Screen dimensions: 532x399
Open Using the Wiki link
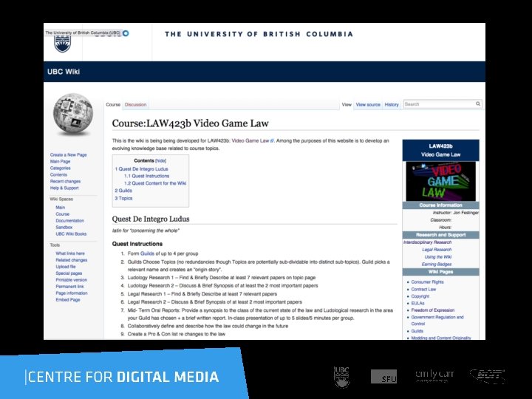438,257
